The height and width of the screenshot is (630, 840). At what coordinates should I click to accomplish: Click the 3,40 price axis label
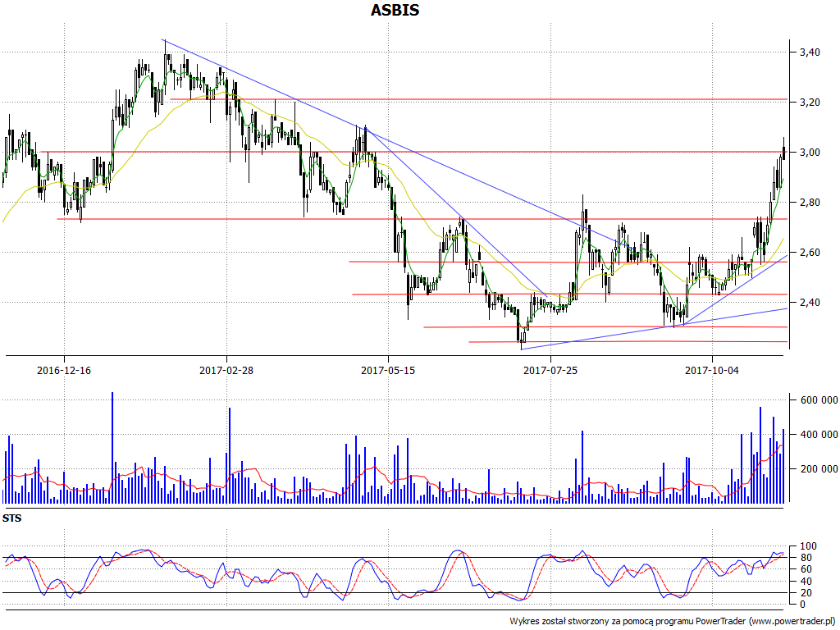point(810,52)
